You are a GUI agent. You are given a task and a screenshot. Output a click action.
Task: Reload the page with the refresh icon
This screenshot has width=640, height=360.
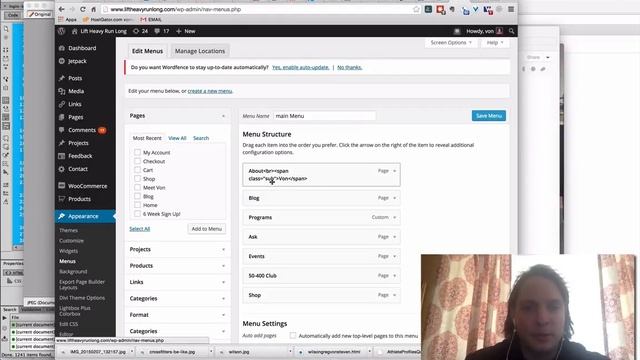click(x=83, y=9)
